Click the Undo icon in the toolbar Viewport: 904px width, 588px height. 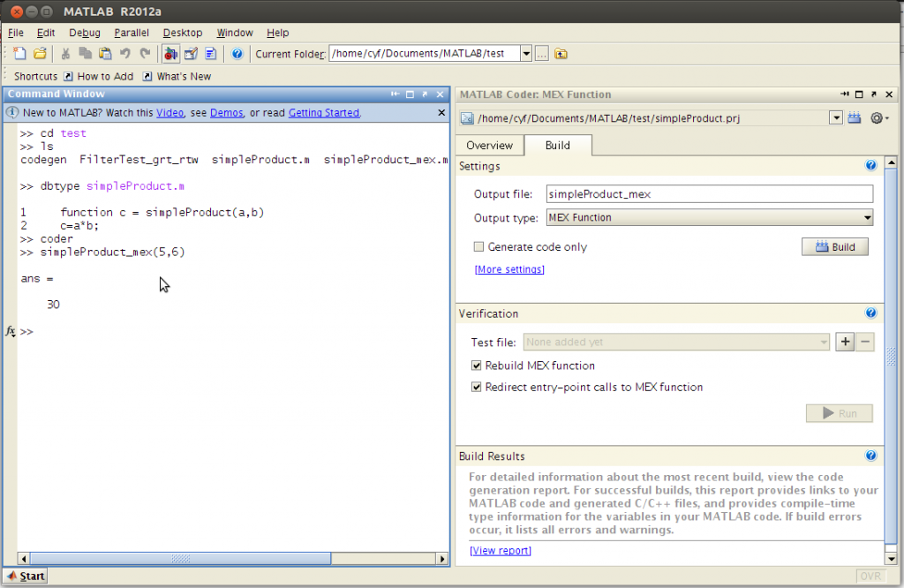tap(124, 53)
